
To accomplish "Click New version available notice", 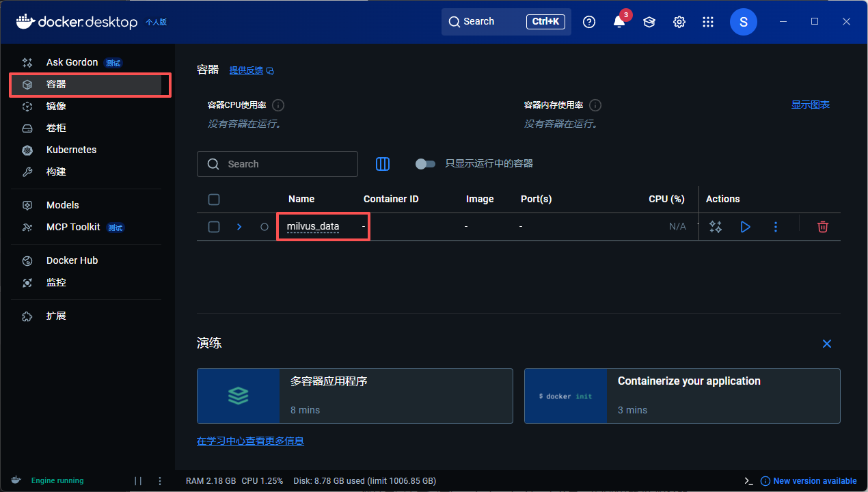I will tap(809, 481).
